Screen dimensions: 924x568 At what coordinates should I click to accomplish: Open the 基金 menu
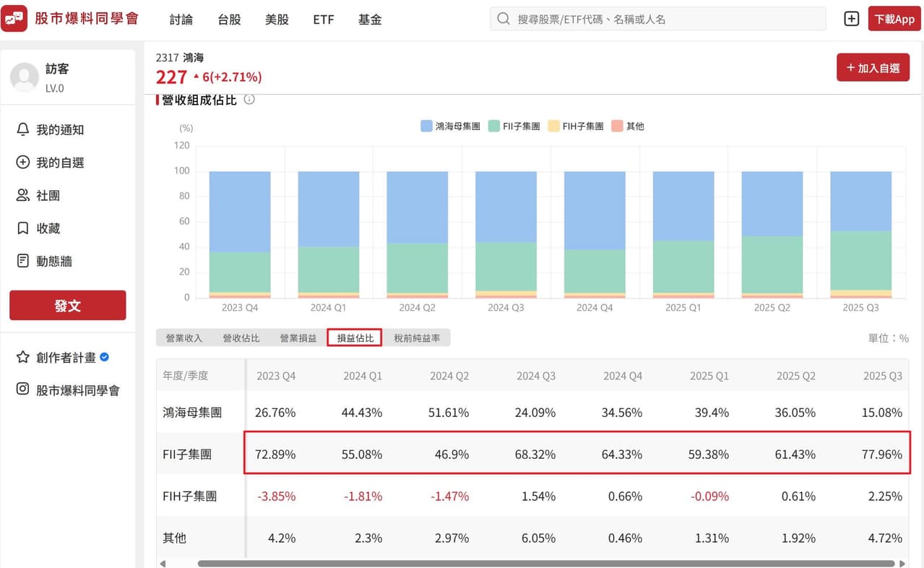pyautogui.click(x=370, y=20)
